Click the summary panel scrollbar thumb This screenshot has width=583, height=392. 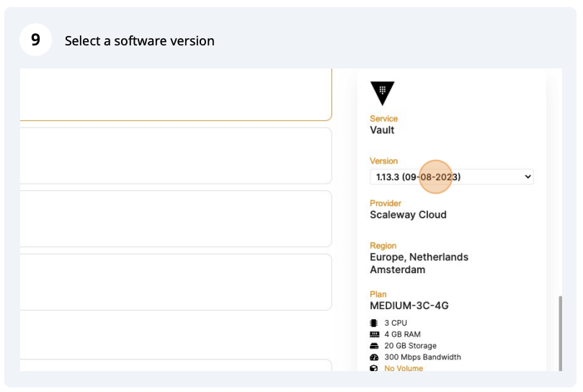[559, 331]
